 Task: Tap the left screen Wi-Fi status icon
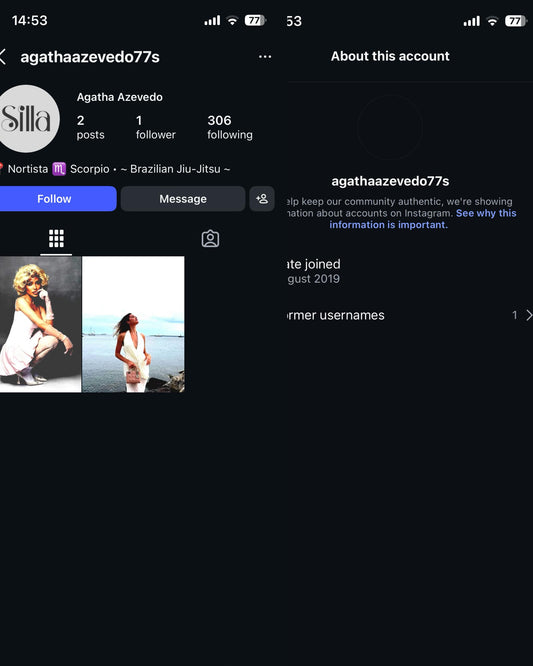232,20
